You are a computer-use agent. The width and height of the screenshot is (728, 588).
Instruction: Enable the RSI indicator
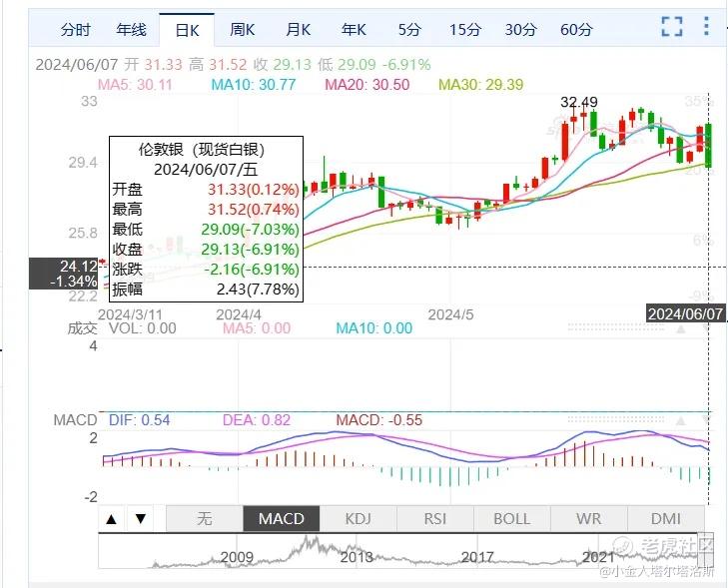435,518
